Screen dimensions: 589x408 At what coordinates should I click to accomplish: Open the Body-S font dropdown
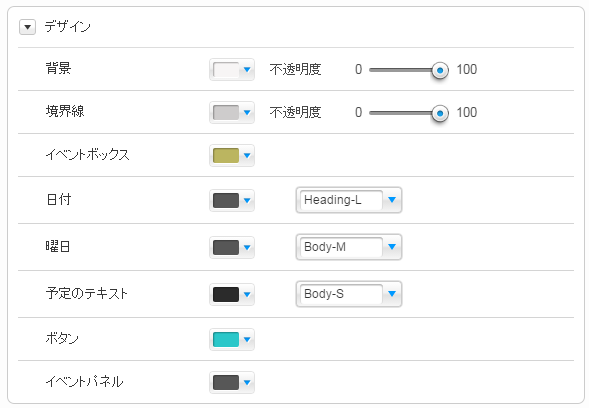coord(349,294)
